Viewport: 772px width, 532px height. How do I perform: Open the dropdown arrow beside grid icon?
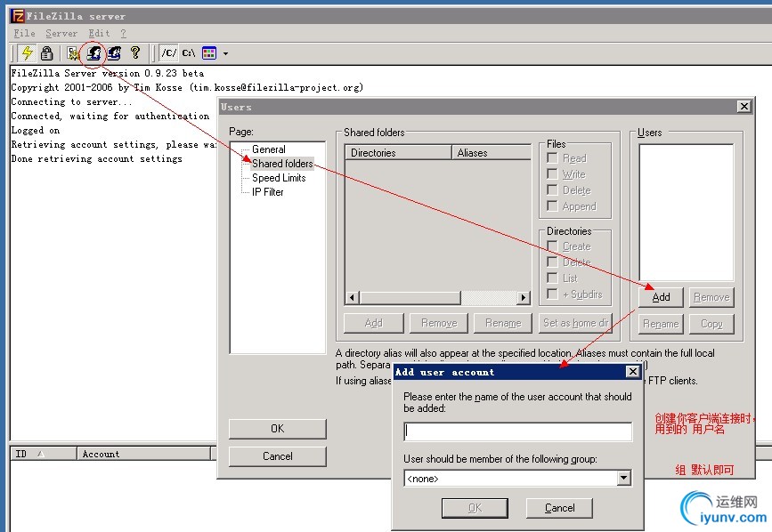[225, 53]
